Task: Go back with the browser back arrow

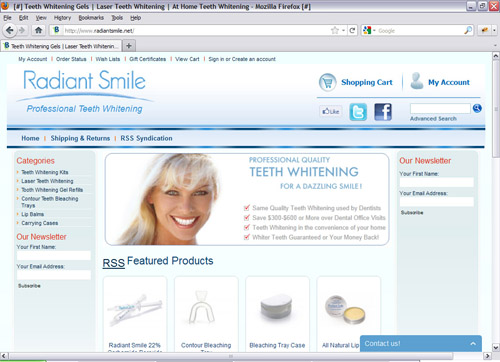Action: click(x=9, y=30)
